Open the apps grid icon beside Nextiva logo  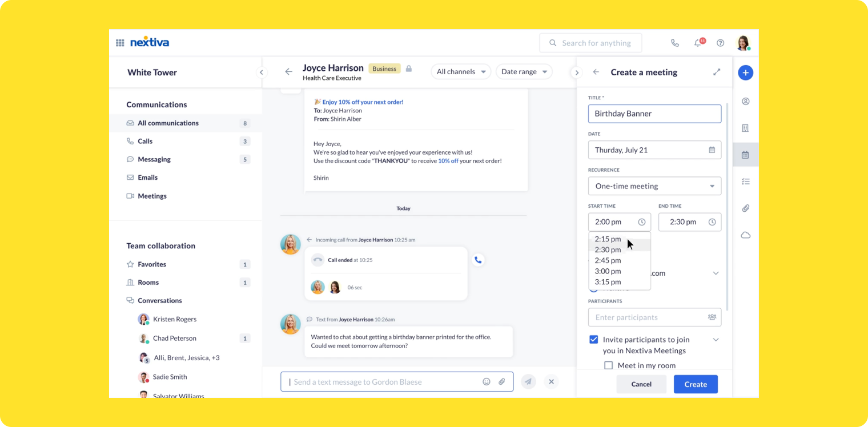pyautogui.click(x=120, y=43)
